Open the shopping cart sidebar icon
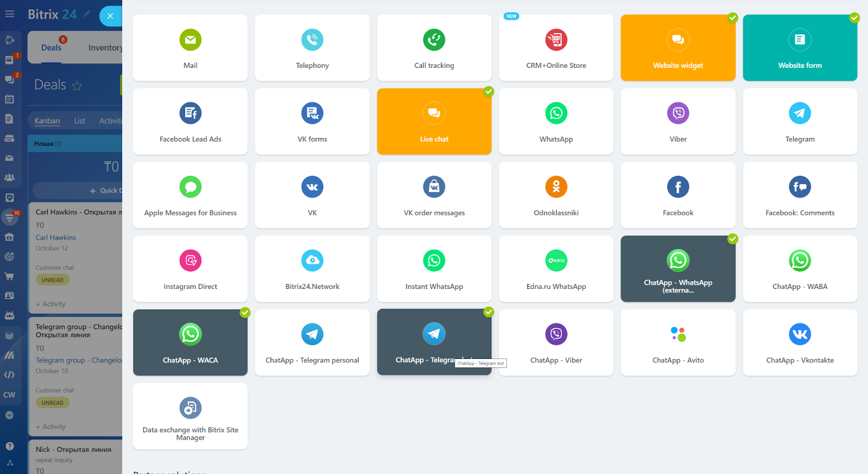 tap(9, 276)
